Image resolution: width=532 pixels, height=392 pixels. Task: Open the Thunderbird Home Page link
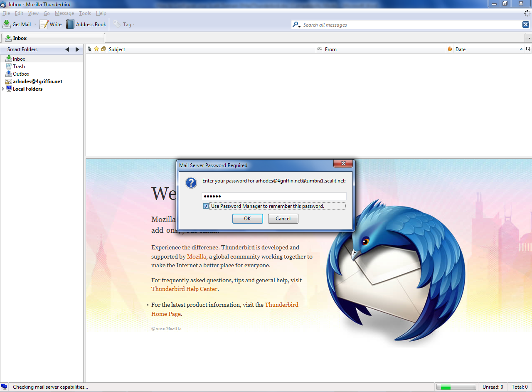(225, 309)
